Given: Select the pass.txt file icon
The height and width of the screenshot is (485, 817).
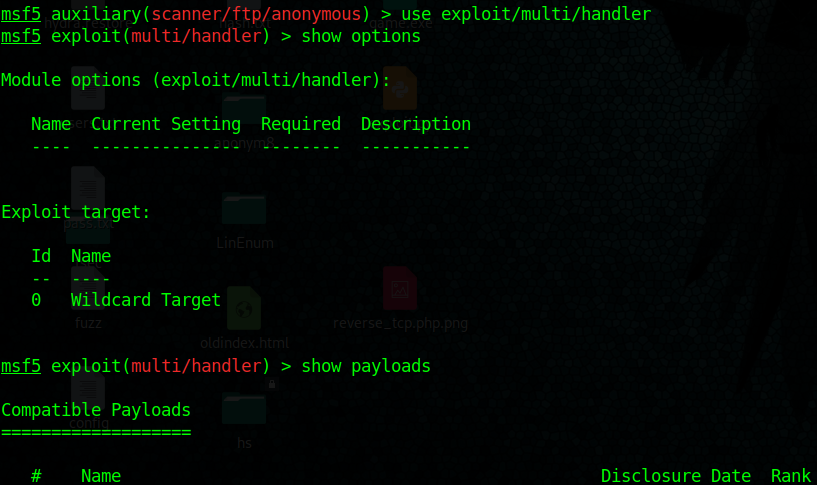Looking at the screenshot, I should 88,186.
